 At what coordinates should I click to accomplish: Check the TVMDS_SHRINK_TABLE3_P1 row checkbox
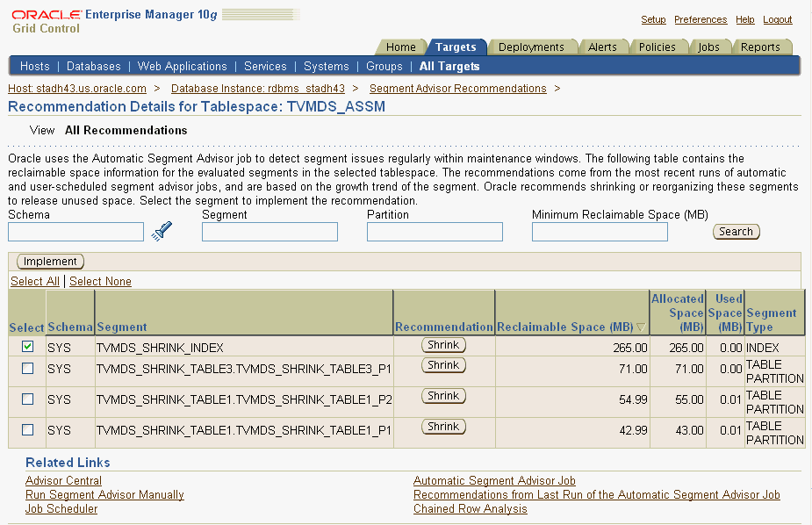(28, 369)
